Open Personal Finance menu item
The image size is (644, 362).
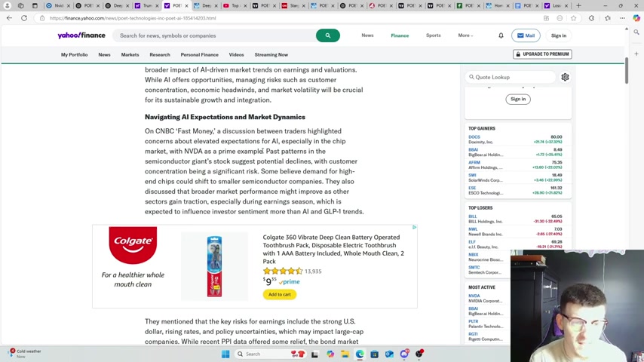[x=200, y=54]
